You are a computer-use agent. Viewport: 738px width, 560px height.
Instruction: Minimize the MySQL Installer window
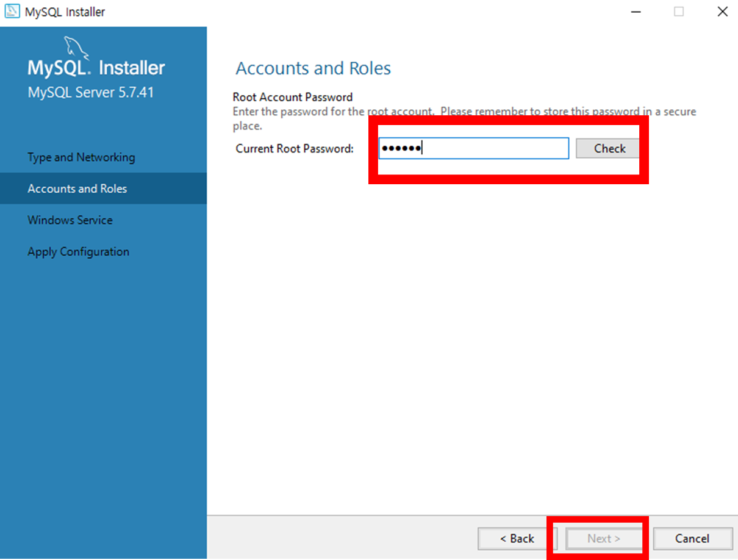tap(636, 12)
